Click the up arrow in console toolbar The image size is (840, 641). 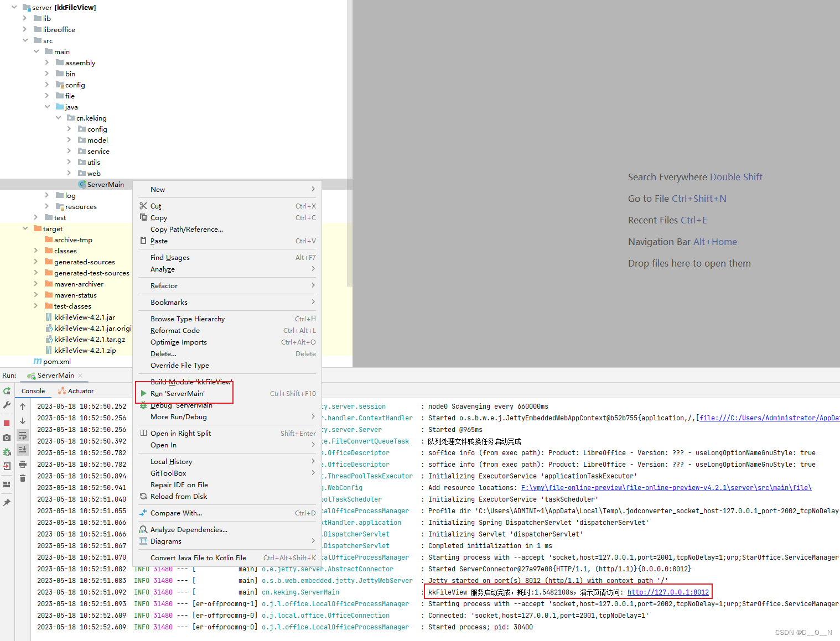click(23, 407)
